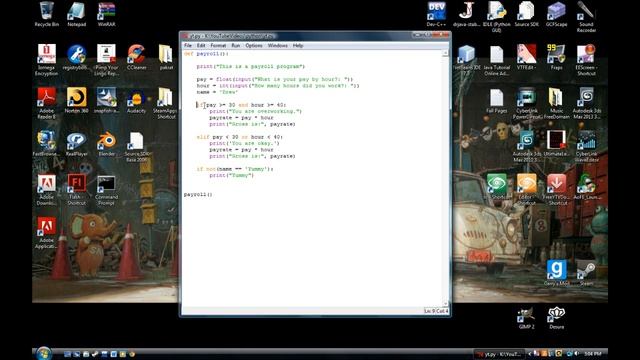Screen dimensions: 640x360
Task: Open the Help menu in IDLE
Action: [x=298, y=45]
